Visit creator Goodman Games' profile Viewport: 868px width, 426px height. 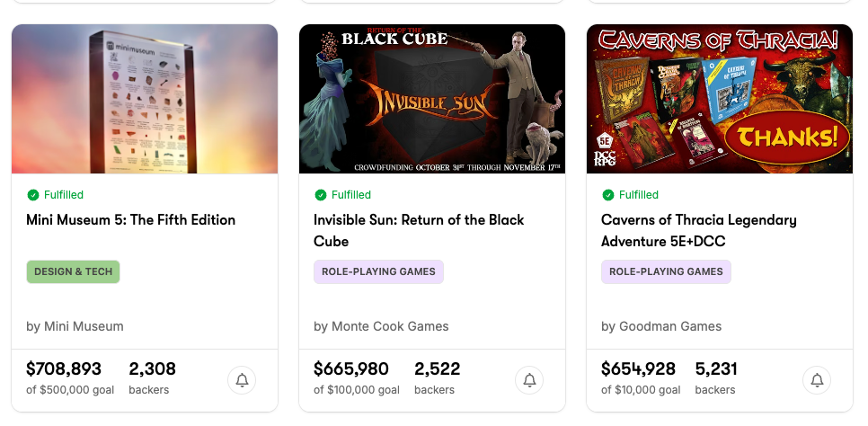661,326
